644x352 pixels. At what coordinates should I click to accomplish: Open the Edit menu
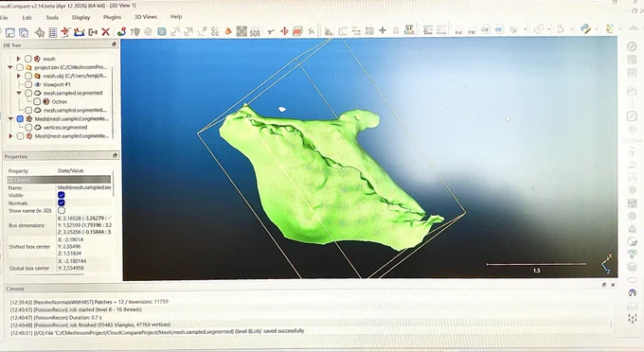[27, 18]
